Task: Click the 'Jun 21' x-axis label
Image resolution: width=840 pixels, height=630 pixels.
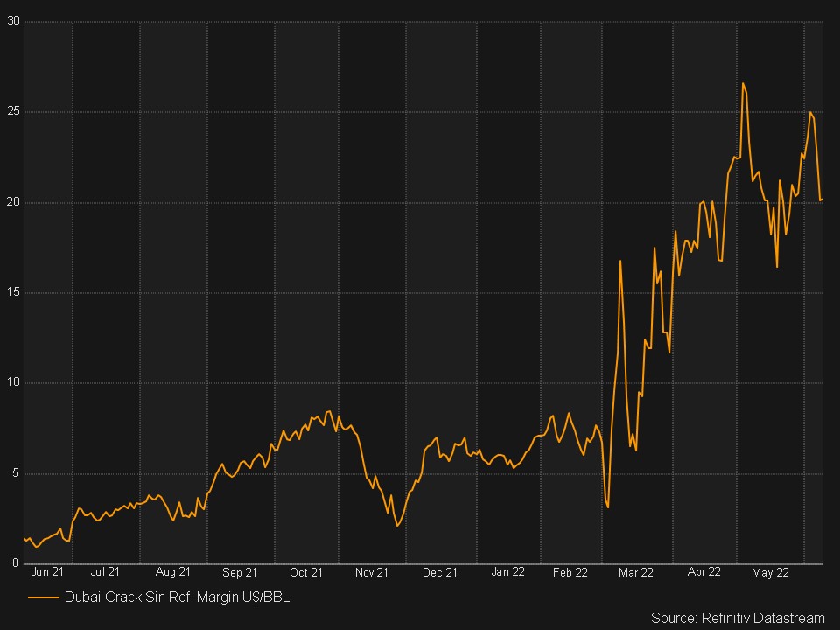Action: [47, 572]
